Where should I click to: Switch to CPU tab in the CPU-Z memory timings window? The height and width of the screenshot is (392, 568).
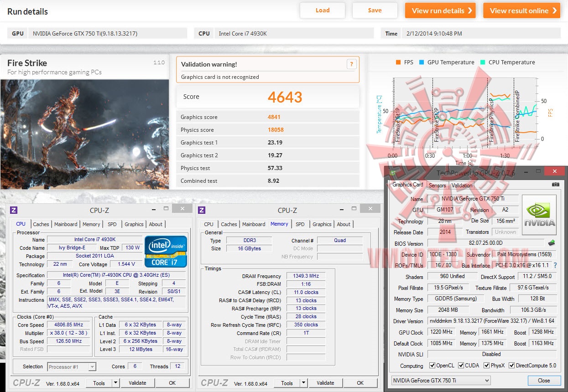coord(208,224)
